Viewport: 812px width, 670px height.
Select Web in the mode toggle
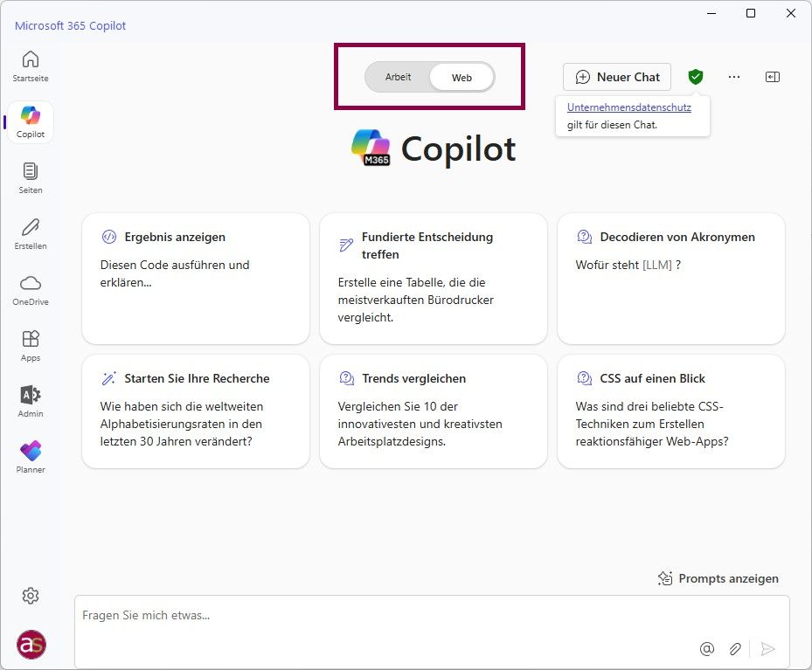coord(462,78)
